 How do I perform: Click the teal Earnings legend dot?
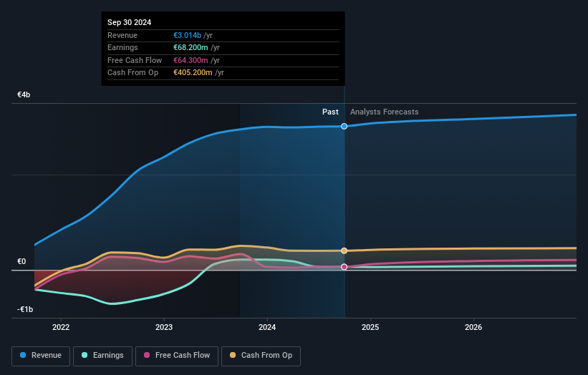point(85,355)
